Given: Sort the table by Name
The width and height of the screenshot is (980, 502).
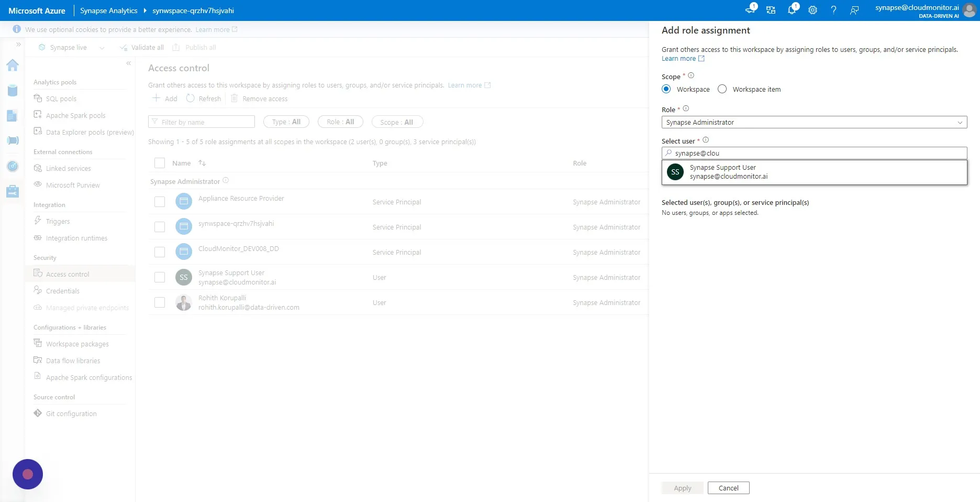Looking at the screenshot, I should [x=202, y=163].
